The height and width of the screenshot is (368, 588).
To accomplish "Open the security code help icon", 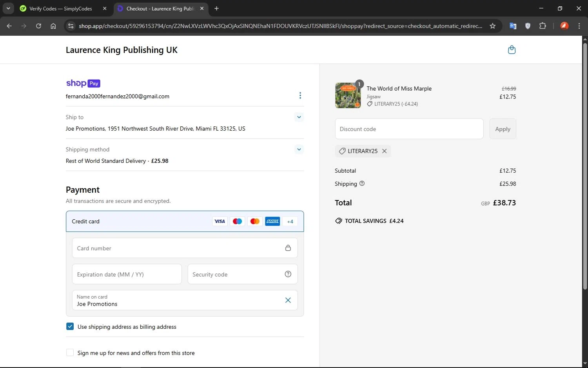I will [x=288, y=274].
